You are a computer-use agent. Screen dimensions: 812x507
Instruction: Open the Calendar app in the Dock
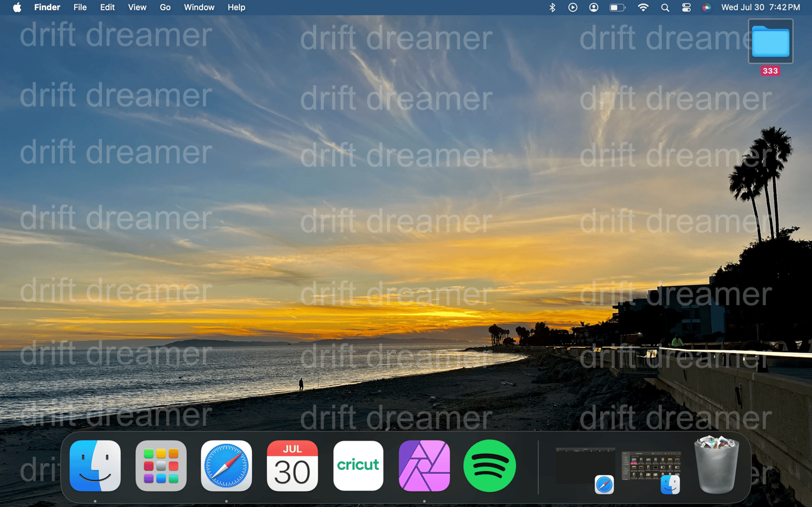(292, 466)
